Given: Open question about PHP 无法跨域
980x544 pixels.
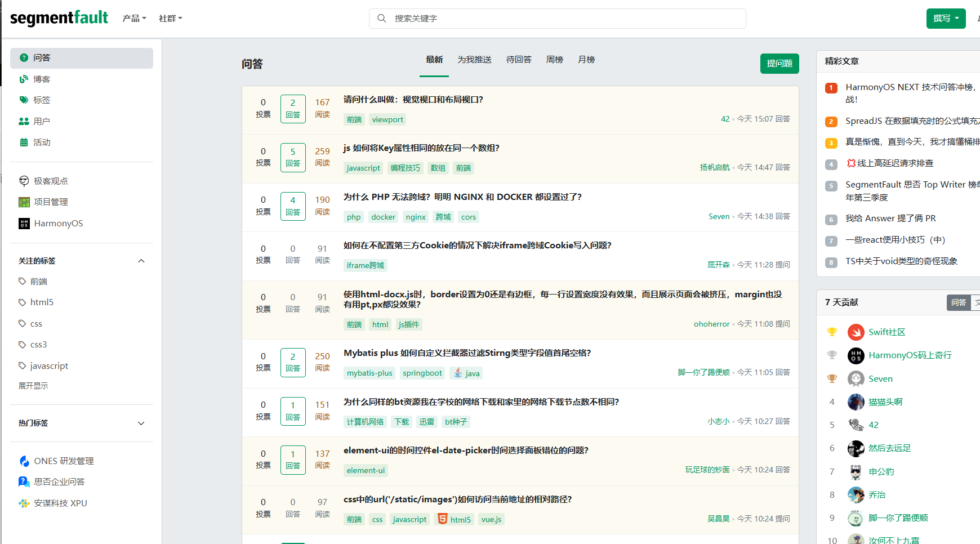Looking at the screenshot, I should tap(462, 197).
